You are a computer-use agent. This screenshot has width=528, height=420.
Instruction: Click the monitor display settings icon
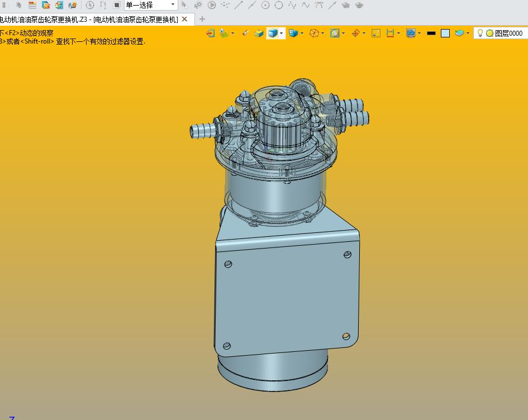[411, 33]
